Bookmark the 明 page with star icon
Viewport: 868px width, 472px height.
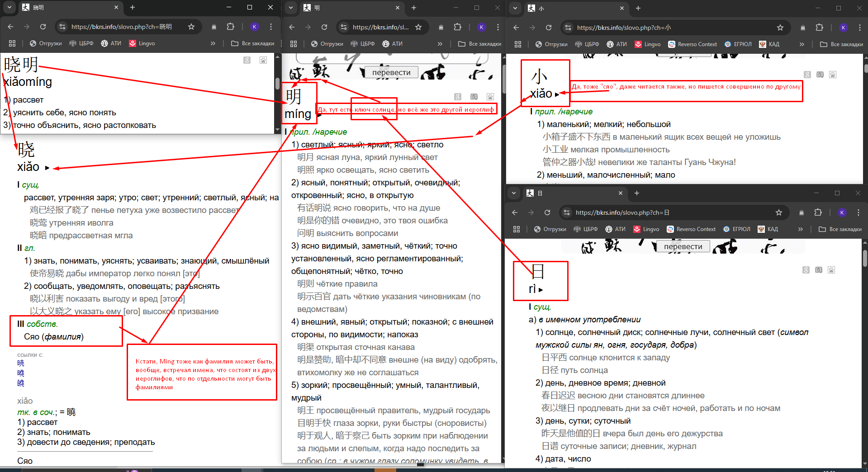(418, 27)
